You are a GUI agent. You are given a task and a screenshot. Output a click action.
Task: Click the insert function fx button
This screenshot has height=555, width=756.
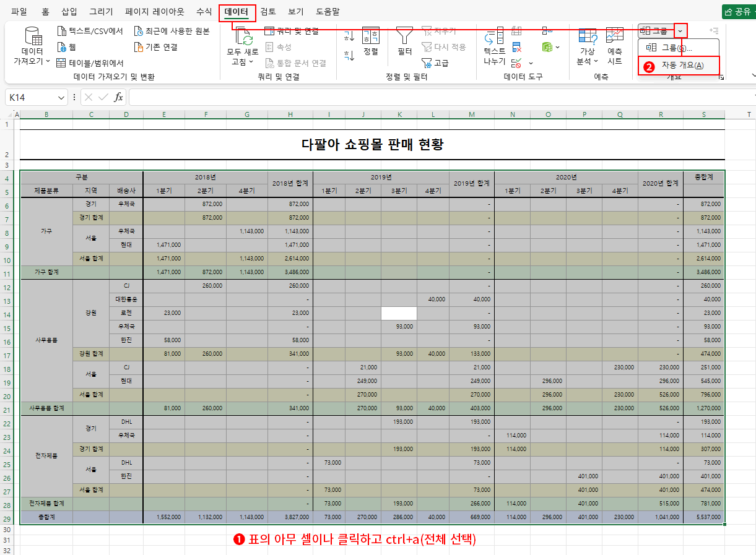119,97
